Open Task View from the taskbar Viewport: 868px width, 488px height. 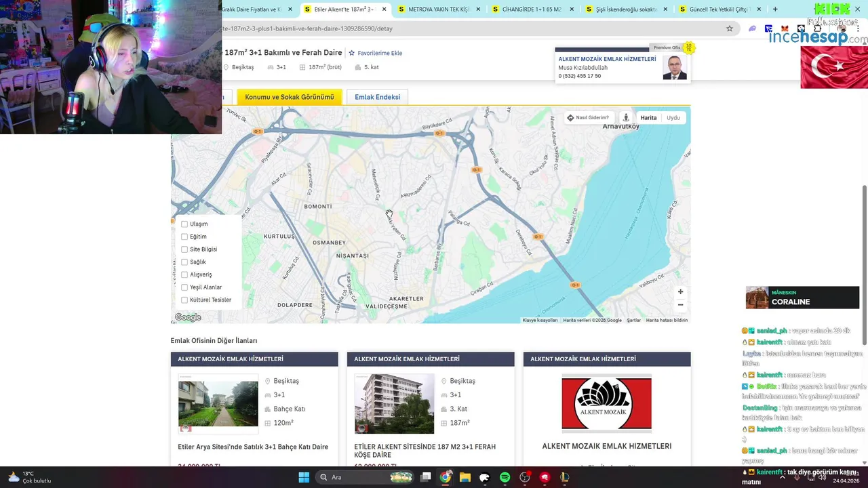click(x=425, y=477)
